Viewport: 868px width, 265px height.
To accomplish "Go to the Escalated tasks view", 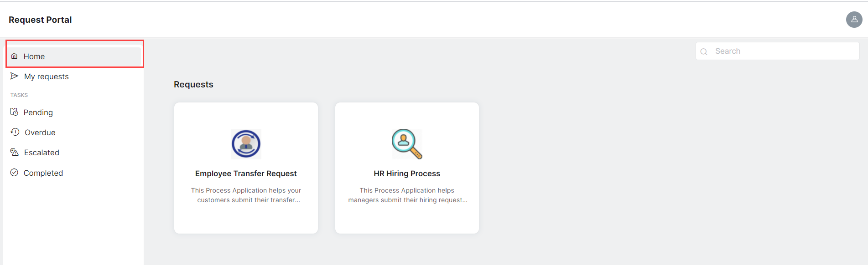I will [41, 152].
